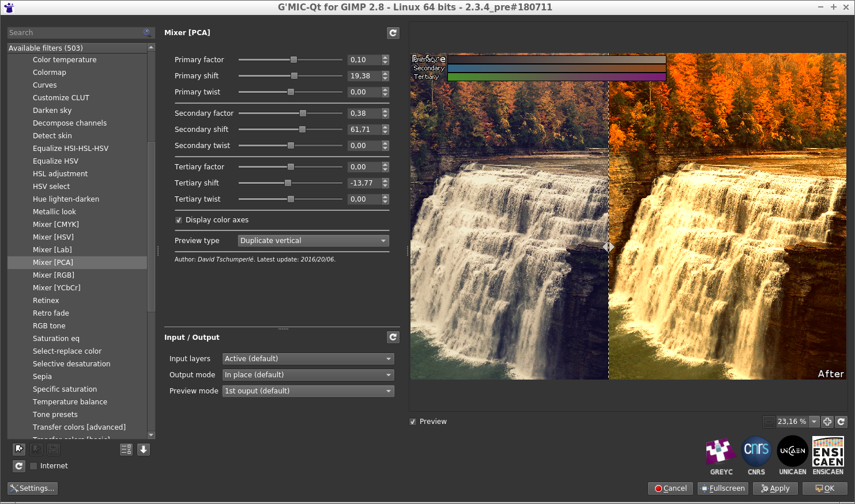The height and width of the screenshot is (504, 855).
Task: Open the filter list display options icon
Action: tap(126, 449)
